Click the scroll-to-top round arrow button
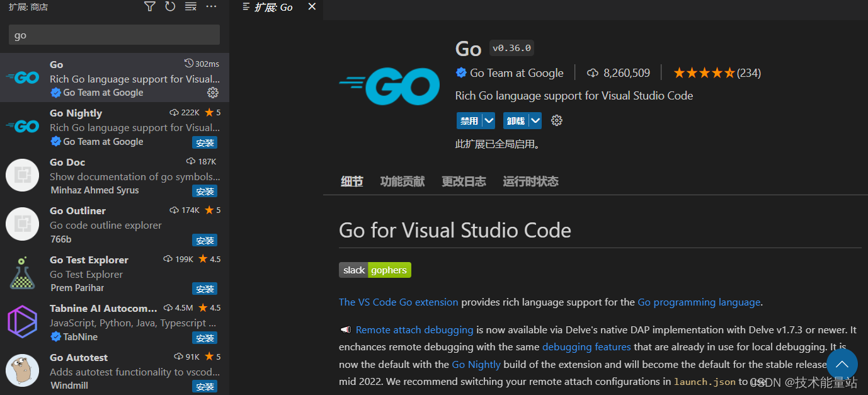The width and height of the screenshot is (868, 395). point(842,365)
